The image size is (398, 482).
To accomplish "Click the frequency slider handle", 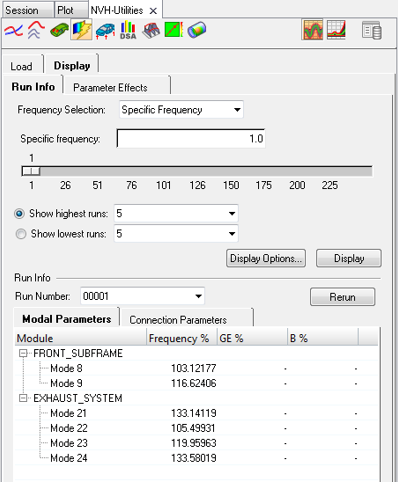I will pos(31,171).
